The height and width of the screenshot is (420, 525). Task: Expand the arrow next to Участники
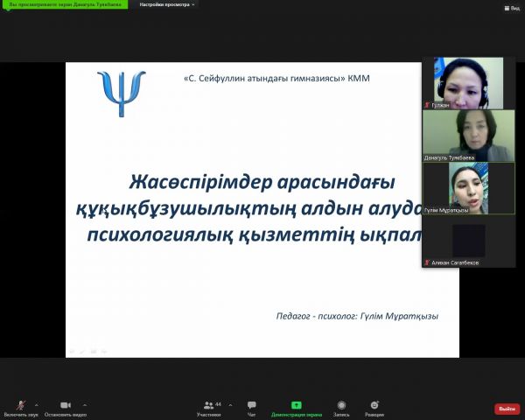[x=231, y=404]
